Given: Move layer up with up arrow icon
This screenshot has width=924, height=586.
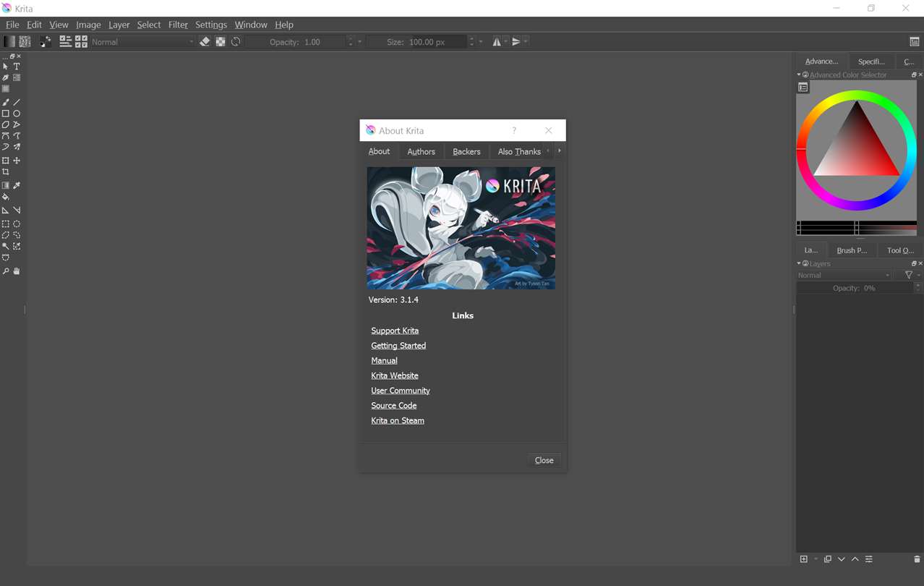Looking at the screenshot, I should pyautogui.click(x=855, y=559).
